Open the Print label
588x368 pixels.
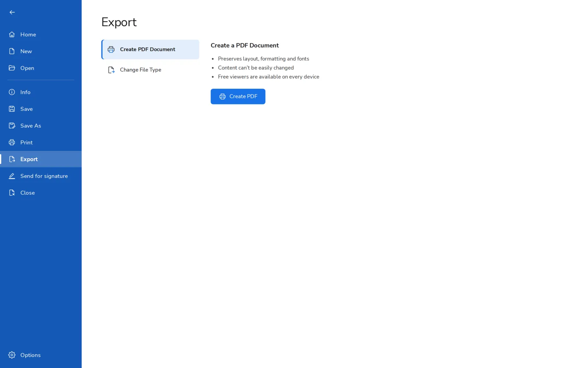(x=26, y=142)
